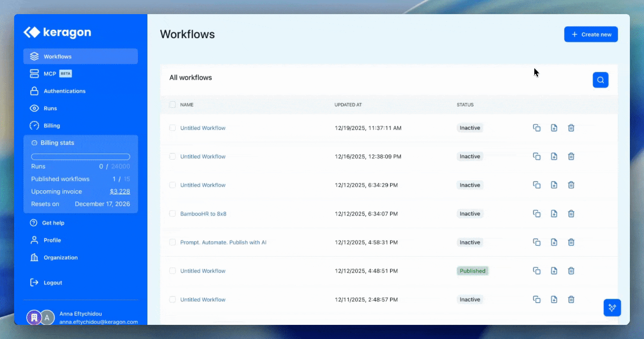Image resolution: width=644 pixels, height=339 pixels.
Task: Go to the Runs section
Action: (49, 108)
